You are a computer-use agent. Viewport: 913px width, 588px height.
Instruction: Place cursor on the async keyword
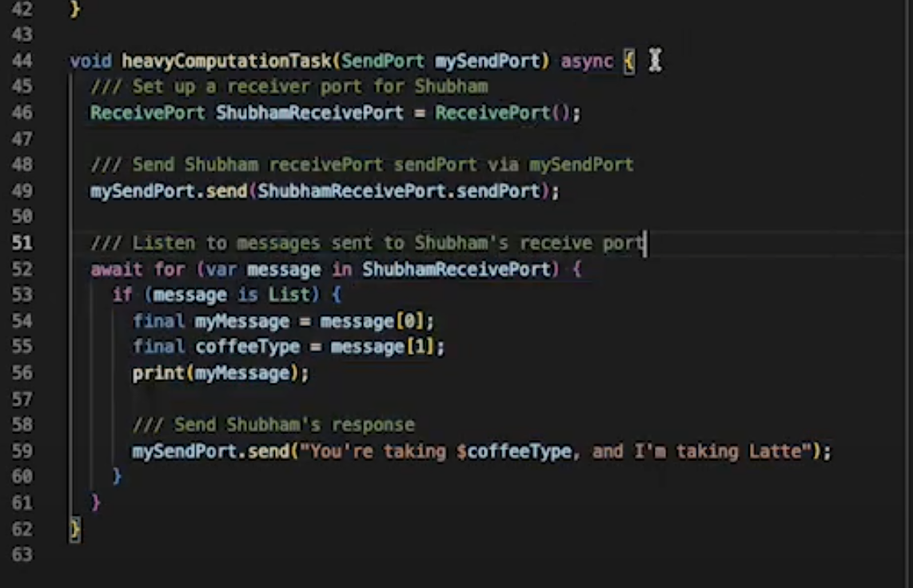tap(587, 61)
